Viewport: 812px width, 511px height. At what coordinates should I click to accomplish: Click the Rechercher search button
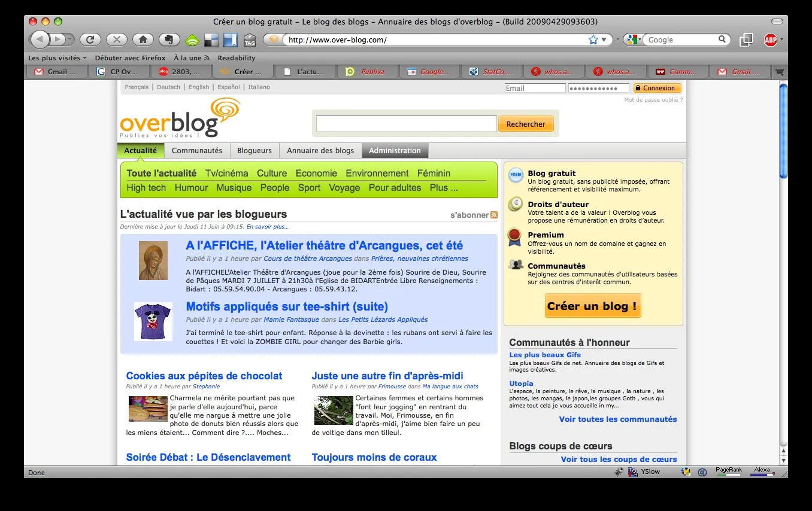coord(526,124)
